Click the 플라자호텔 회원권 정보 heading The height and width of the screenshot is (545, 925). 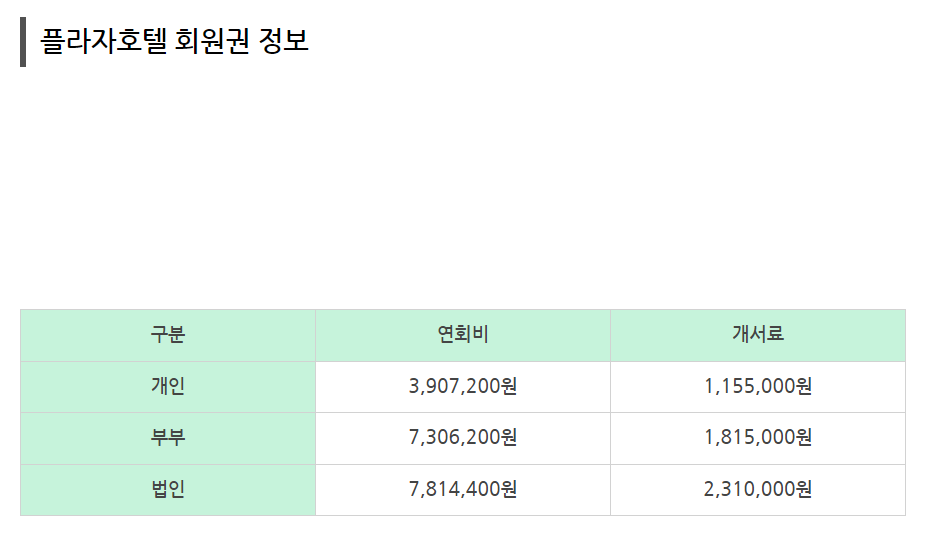tap(174, 41)
